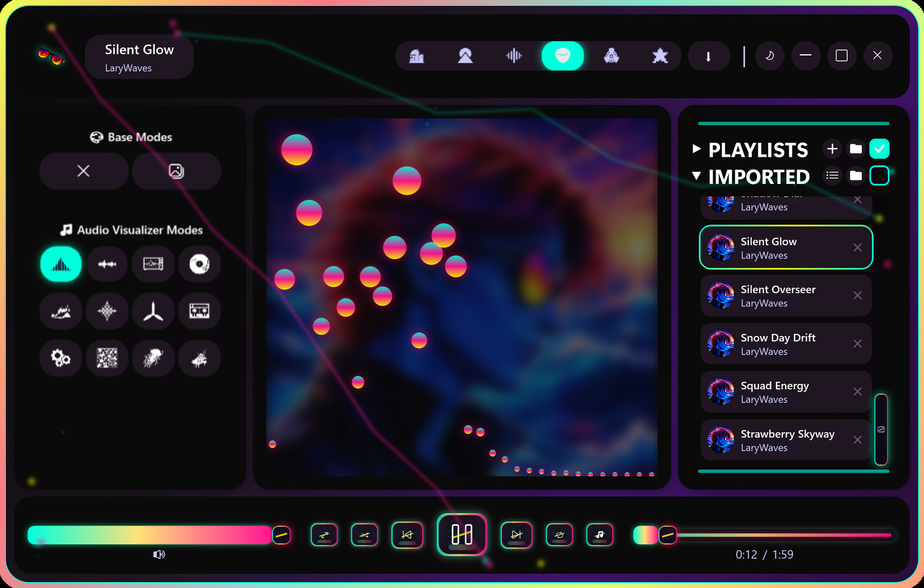Choose the jellyfish visualizer mode
Image resolution: width=924 pixels, height=588 pixels.
click(153, 358)
